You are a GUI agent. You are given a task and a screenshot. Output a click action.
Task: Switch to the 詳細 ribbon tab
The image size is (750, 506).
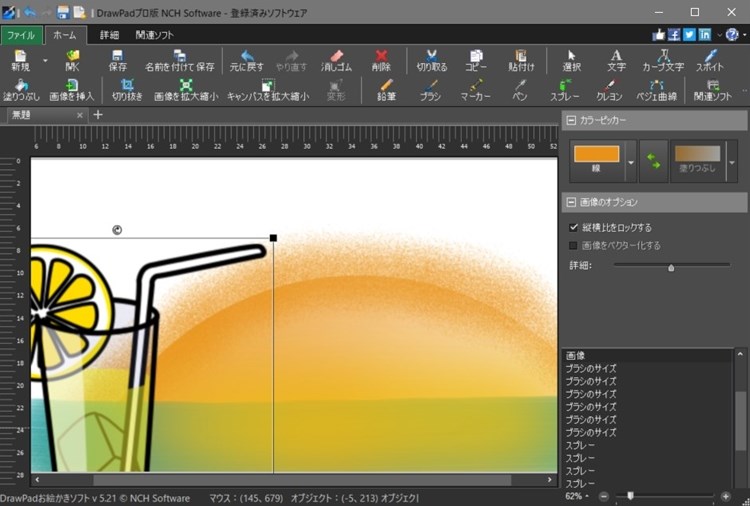pyautogui.click(x=109, y=35)
